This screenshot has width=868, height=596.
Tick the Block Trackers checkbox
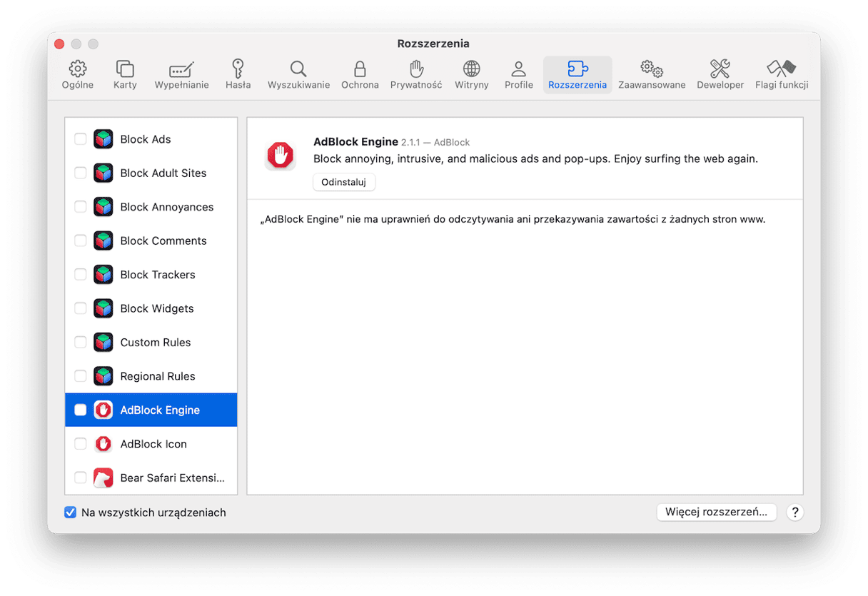click(81, 275)
